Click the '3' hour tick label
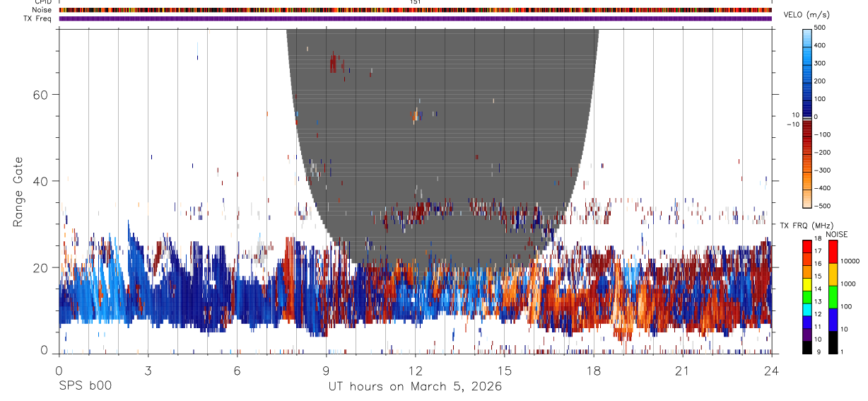This screenshot has height=401, width=868. point(148,371)
